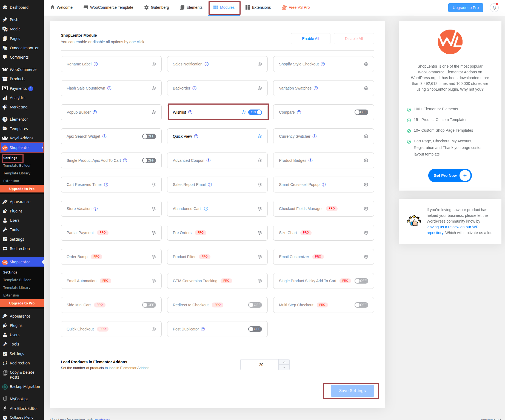Collapse the WordPress admin menu

pos(21,417)
